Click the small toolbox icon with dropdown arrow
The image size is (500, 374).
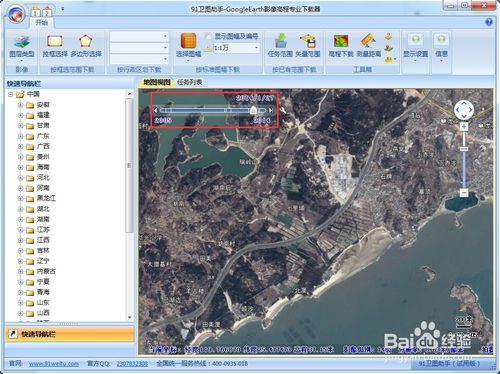click(x=390, y=60)
